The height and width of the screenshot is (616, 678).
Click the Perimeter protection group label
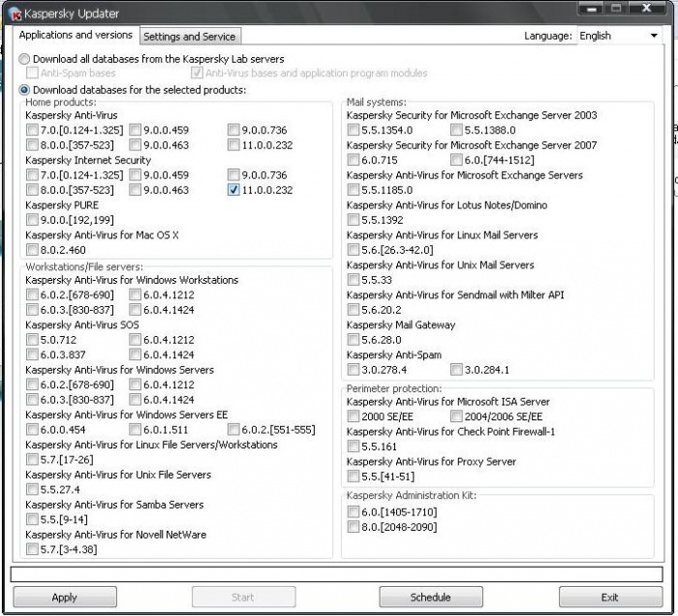(394, 388)
